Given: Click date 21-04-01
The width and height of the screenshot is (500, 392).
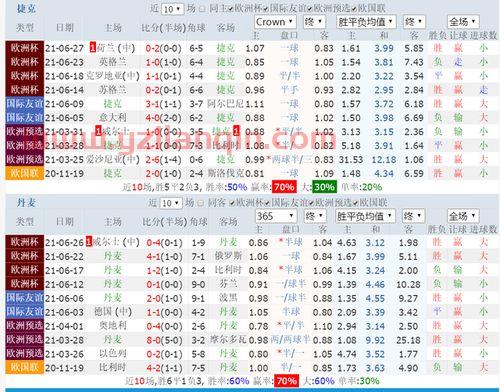Looking at the screenshot, I should [64, 326].
